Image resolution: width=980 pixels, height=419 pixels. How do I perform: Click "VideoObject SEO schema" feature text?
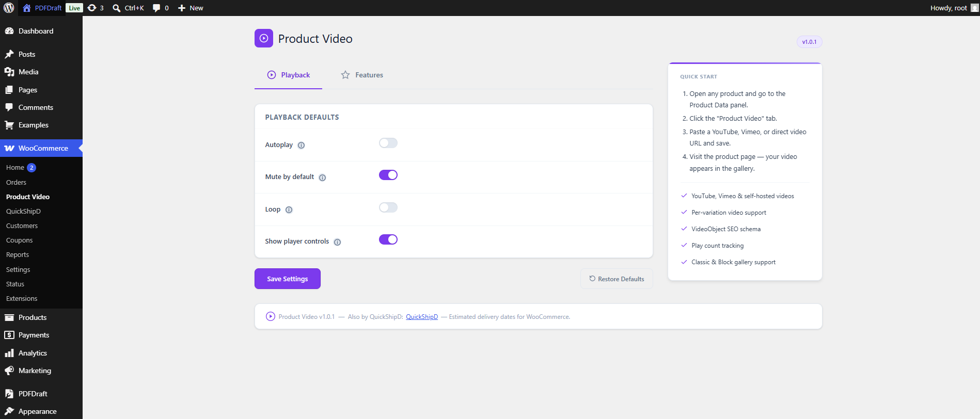pyautogui.click(x=726, y=229)
